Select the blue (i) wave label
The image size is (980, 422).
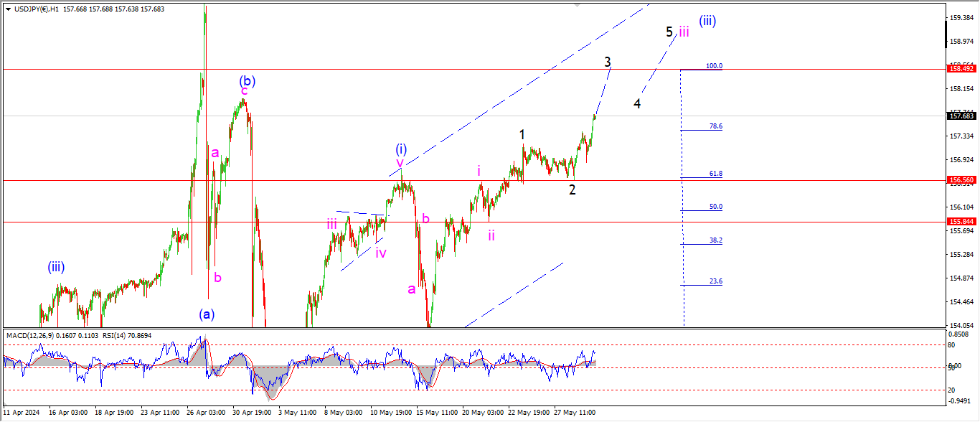coord(402,149)
